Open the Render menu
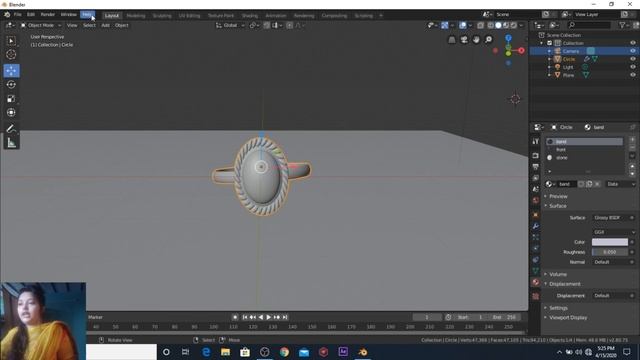The height and width of the screenshot is (360, 640). point(47,15)
